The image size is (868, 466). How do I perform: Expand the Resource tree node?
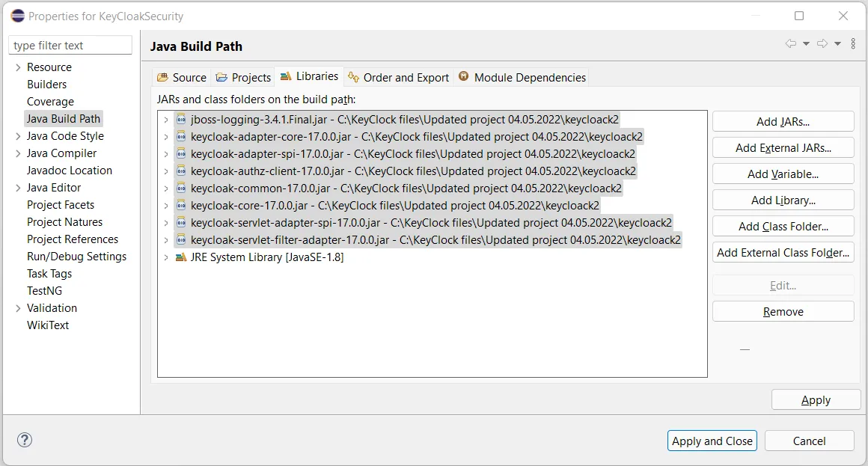(18, 67)
